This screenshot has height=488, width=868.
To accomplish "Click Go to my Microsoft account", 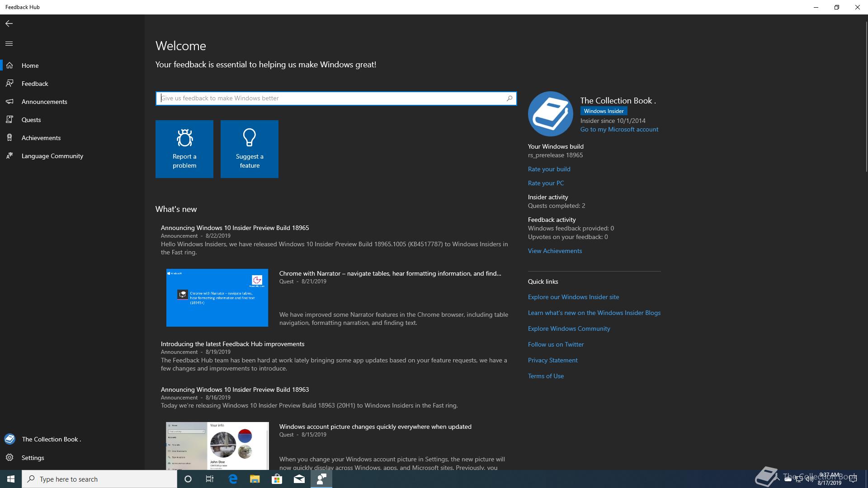I will point(619,129).
